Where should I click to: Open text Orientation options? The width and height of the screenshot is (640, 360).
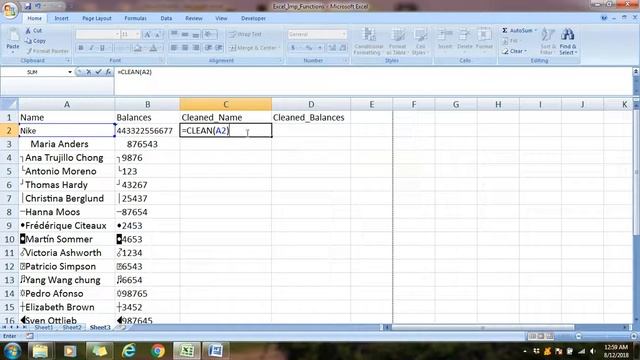coord(209,34)
